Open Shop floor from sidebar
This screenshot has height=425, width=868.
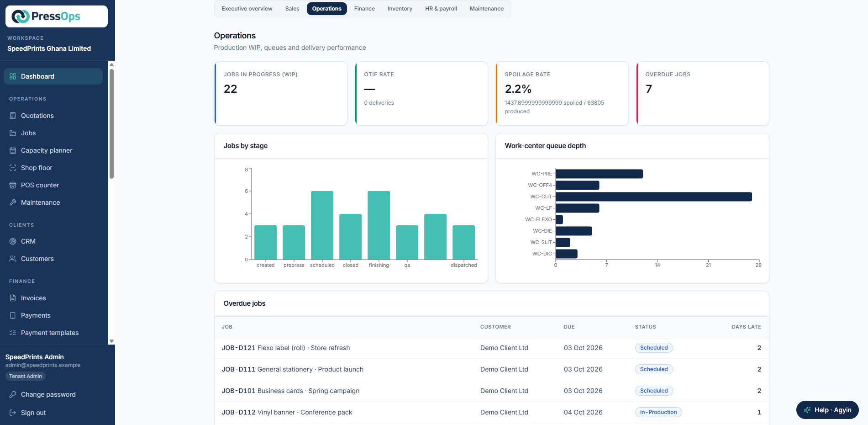pos(53,168)
